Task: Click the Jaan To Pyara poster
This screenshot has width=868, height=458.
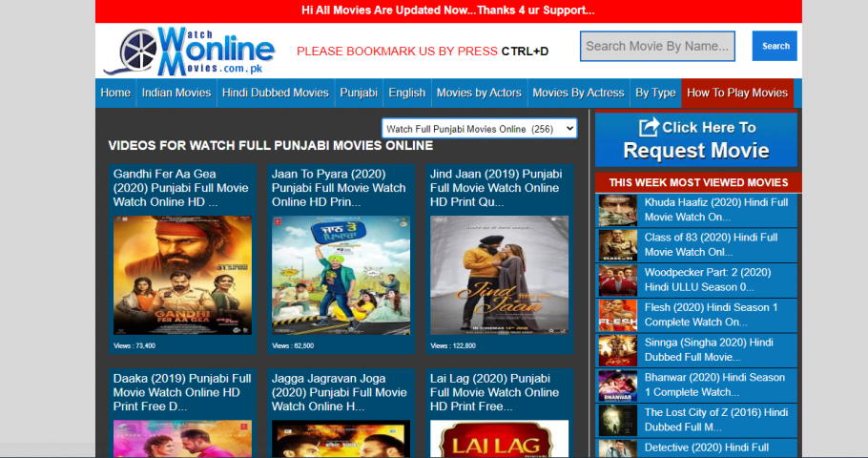Action: click(x=341, y=275)
